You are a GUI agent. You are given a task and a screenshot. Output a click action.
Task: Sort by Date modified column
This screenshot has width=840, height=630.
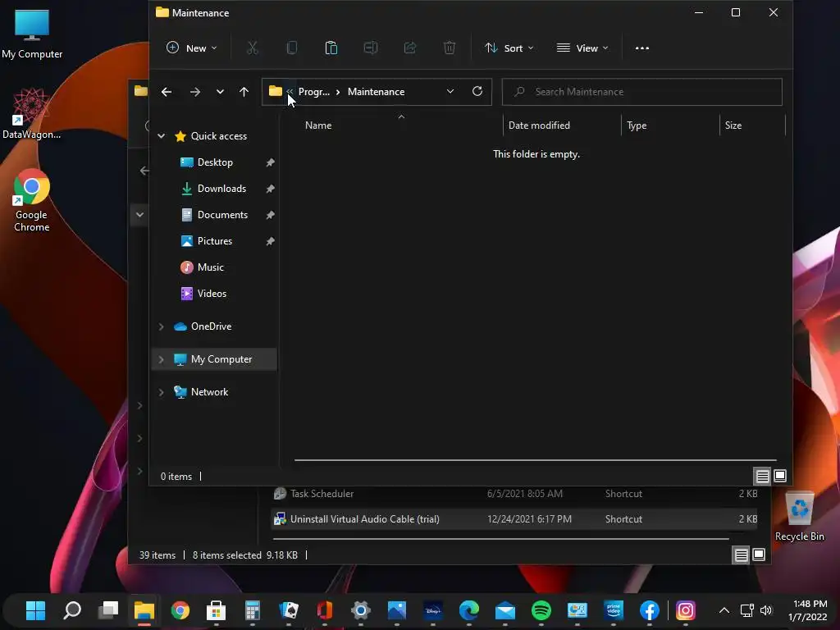539,126
